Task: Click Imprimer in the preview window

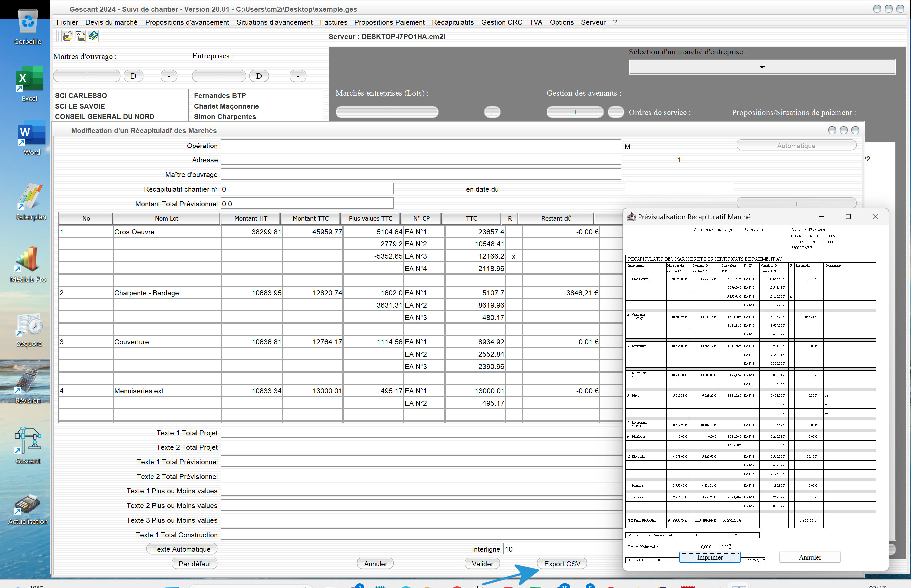Action: [x=710, y=557]
